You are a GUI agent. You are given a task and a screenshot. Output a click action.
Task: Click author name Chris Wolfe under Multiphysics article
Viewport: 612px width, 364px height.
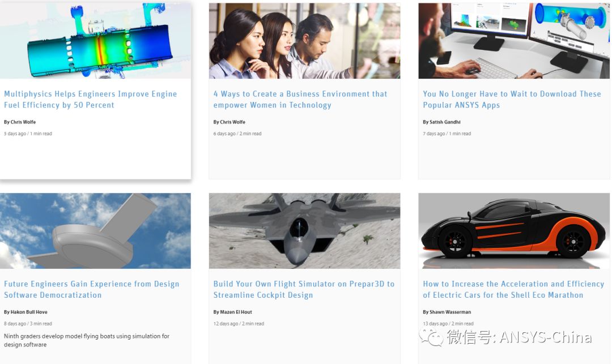[x=23, y=122]
